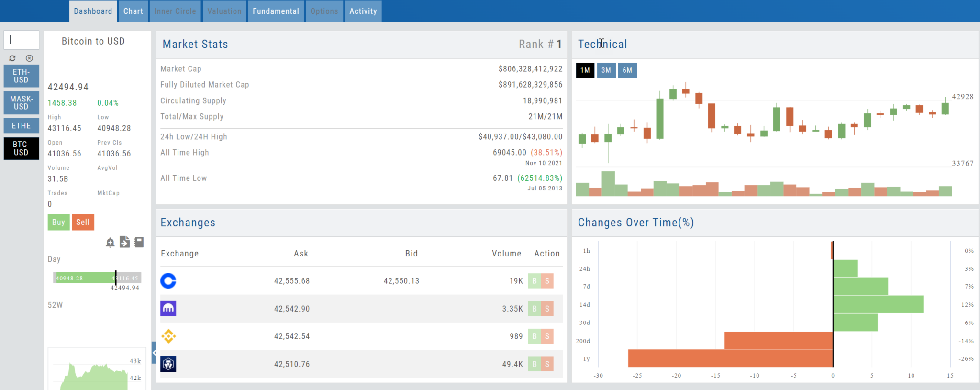
Task: Click the Crypto.com exchange logo
Action: click(x=168, y=364)
